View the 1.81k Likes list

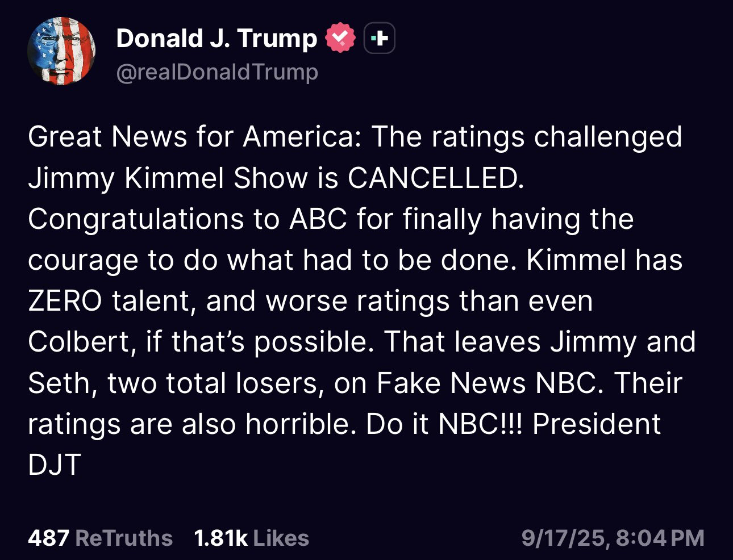coord(251,538)
